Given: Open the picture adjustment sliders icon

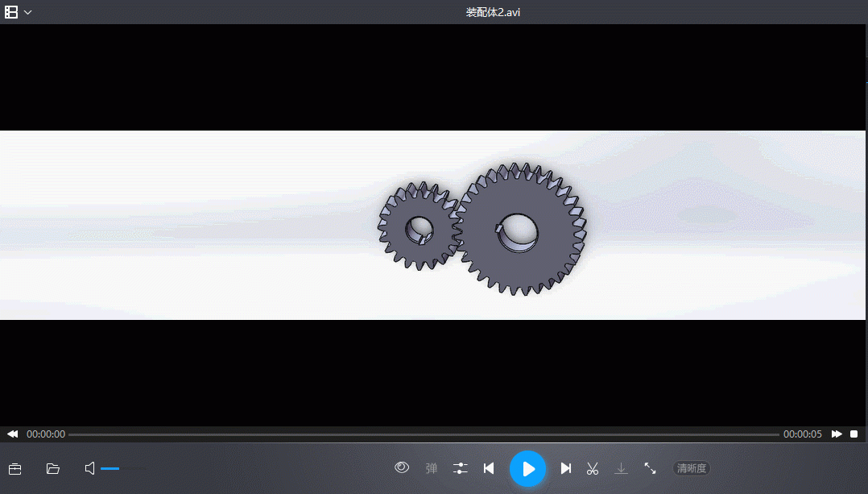Looking at the screenshot, I should [460, 468].
